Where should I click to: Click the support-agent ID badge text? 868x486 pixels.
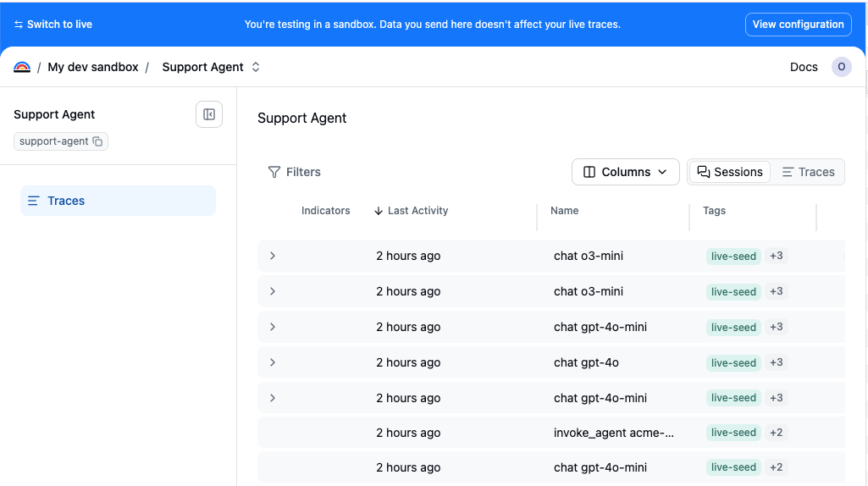(x=53, y=141)
